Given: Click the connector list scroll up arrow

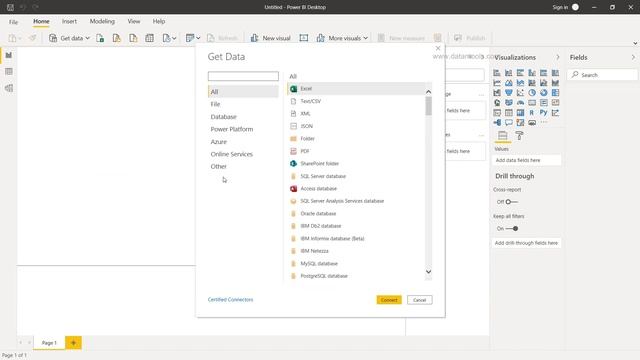Looking at the screenshot, I should tap(429, 92).
